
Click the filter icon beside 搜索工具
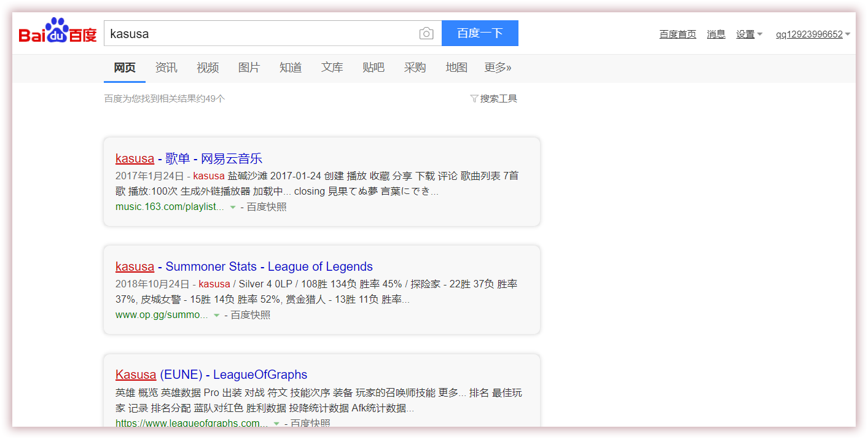pos(474,99)
